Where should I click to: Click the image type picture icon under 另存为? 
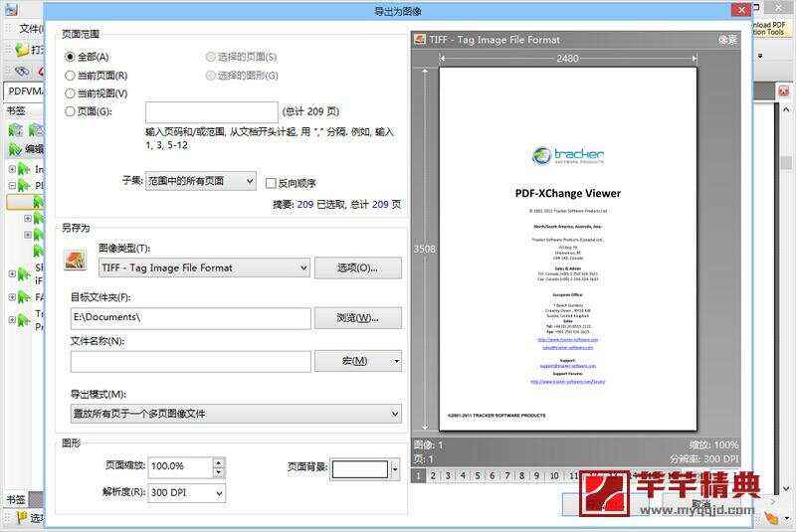coord(76,261)
